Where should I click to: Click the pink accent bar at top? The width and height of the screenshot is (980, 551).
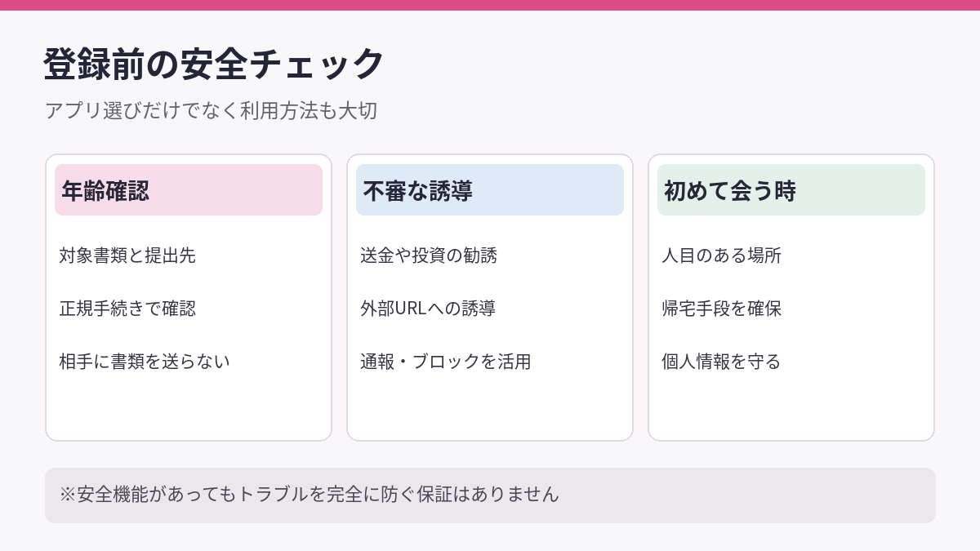click(490, 5)
